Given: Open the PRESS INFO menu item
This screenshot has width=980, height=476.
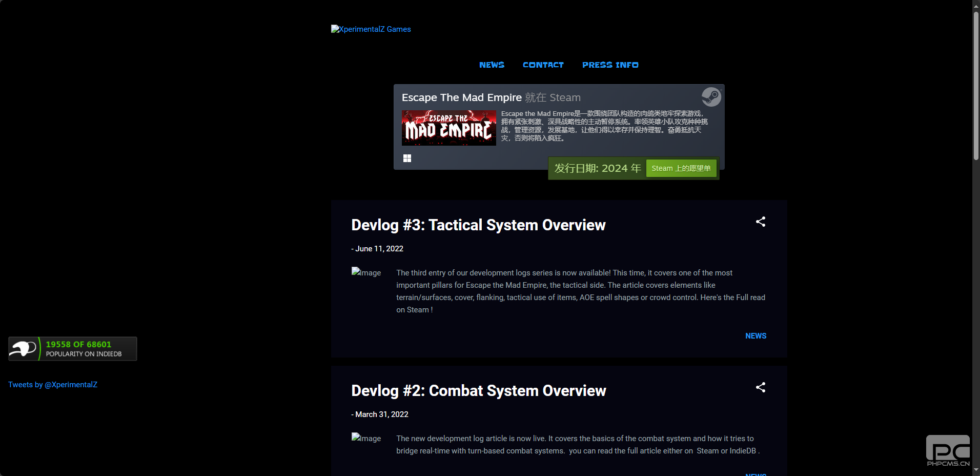Looking at the screenshot, I should click(610, 65).
